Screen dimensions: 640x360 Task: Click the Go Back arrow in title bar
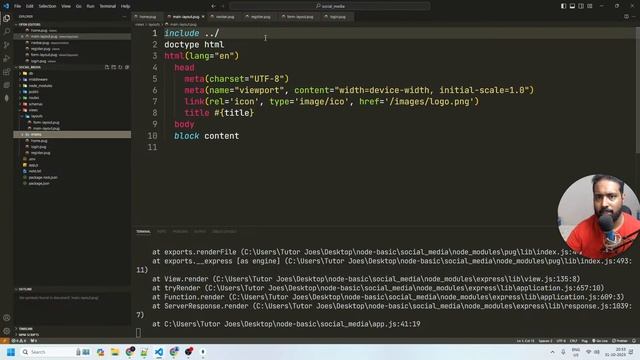tap(213, 6)
